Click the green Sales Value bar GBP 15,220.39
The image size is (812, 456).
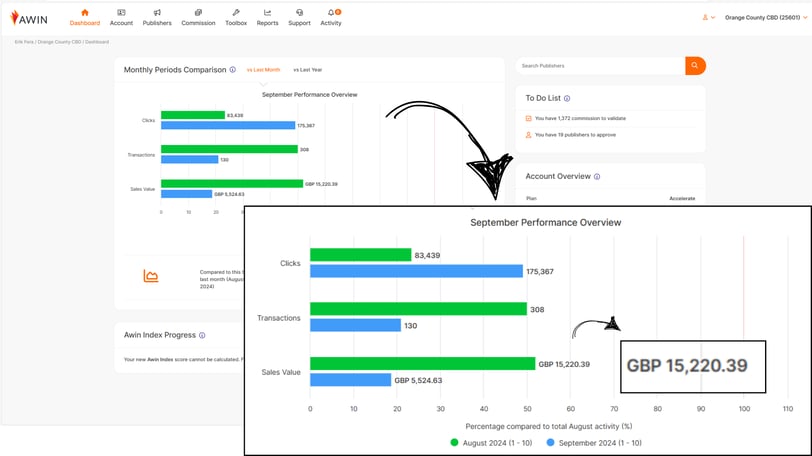coord(423,363)
